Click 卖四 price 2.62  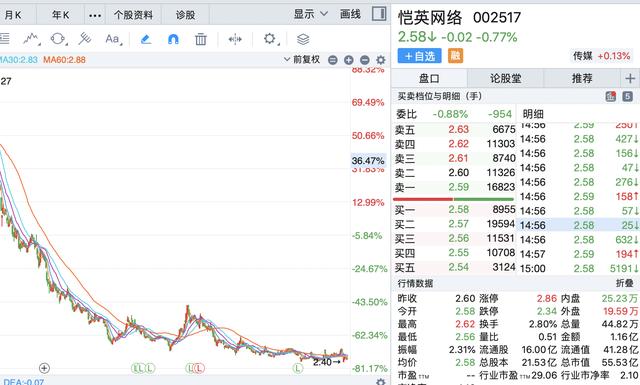pos(458,144)
